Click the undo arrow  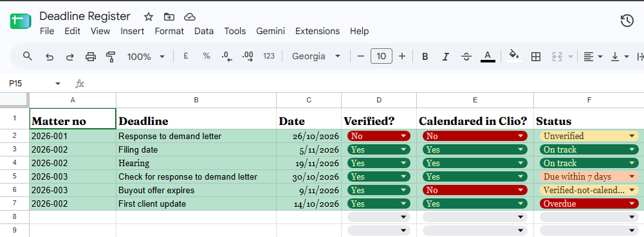click(50, 57)
